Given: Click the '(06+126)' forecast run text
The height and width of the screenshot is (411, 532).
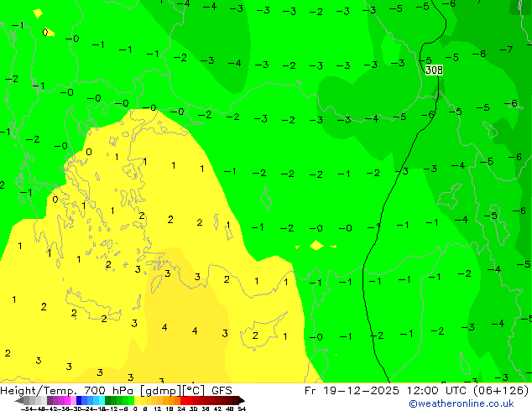Looking at the screenshot, I should point(500,391).
